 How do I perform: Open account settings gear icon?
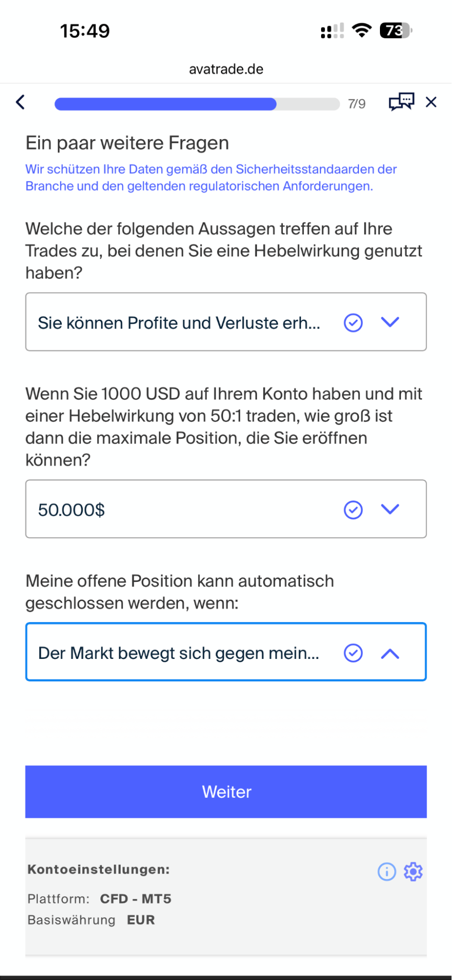(x=413, y=872)
